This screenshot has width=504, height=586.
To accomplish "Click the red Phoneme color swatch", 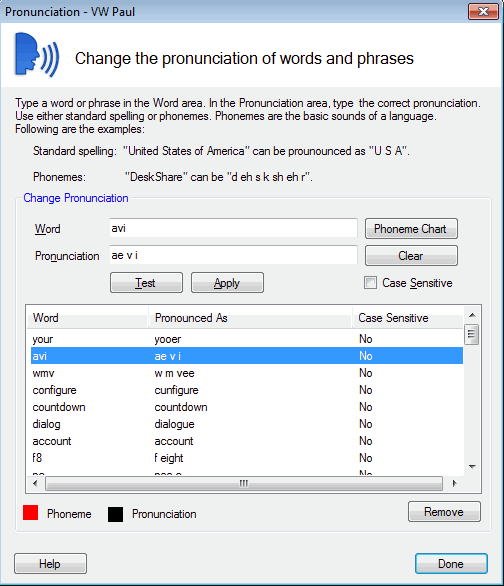I will click(x=30, y=513).
